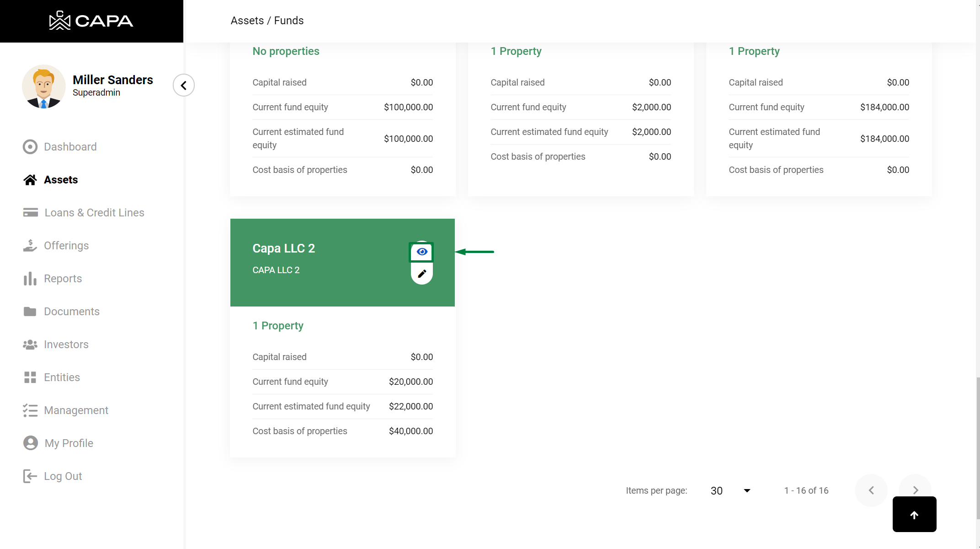The image size is (980, 549).
Task: Go to Offerings in the sidebar
Action: click(x=66, y=246)
